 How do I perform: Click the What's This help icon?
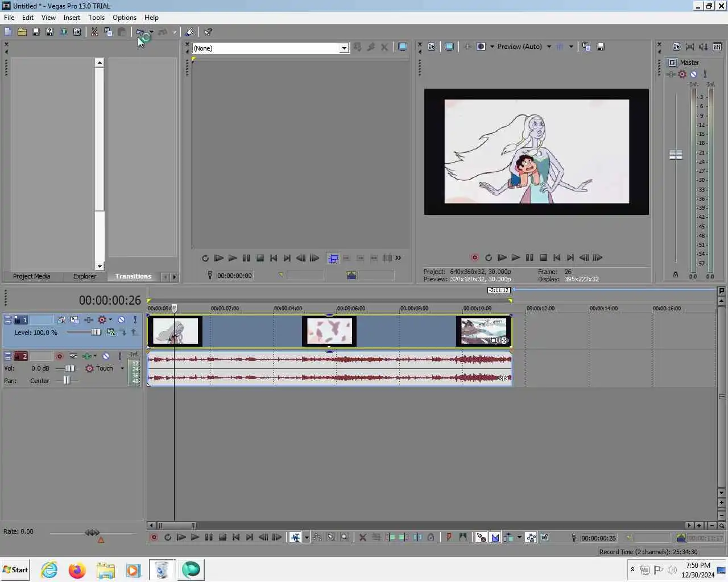tap(208, 32)
